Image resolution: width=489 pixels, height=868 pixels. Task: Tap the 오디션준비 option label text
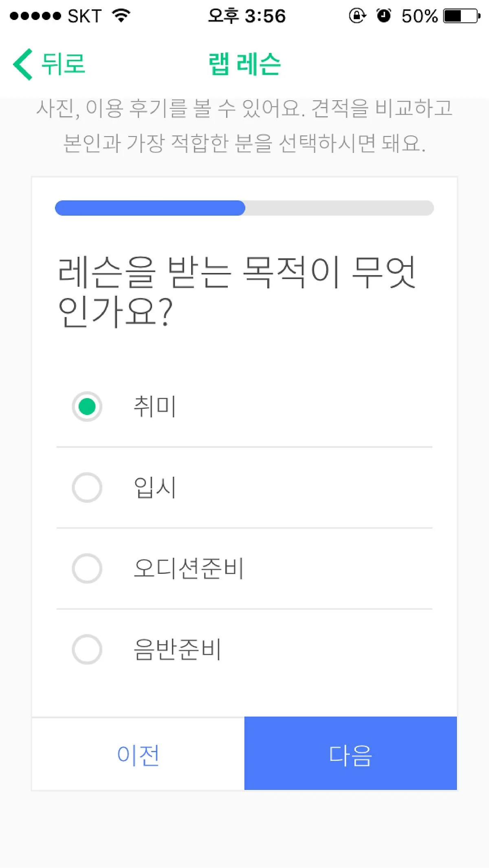[x=188, y=568]
